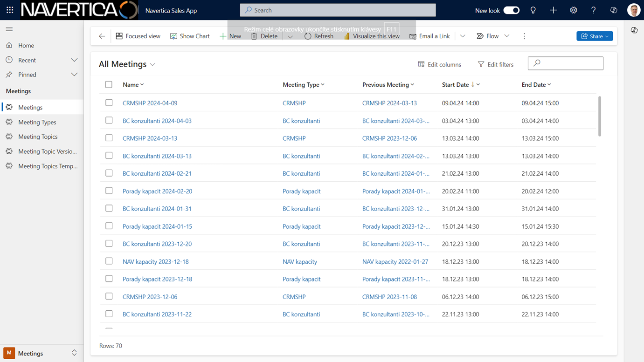
Task: Click the Navertica logo
Action: pyautogui.click(x=79, y=10)
